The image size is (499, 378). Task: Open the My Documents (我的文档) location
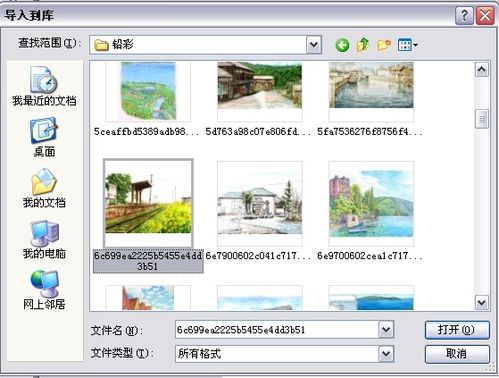pyautogui.click(x=44, y=188)
